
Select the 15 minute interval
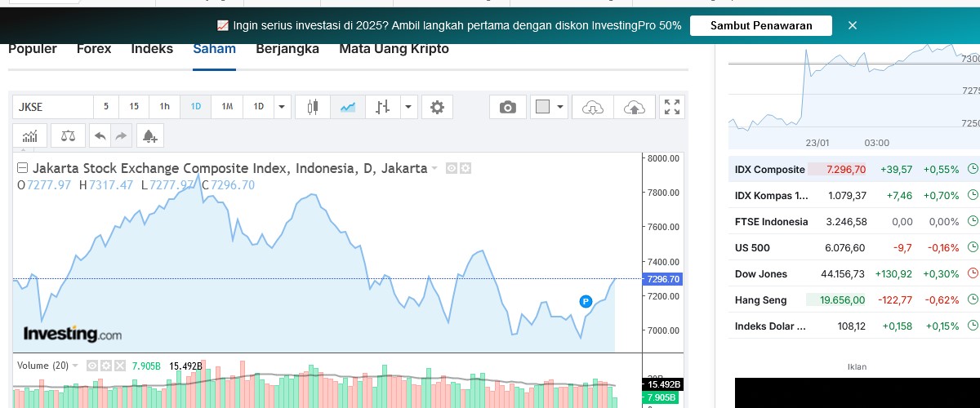coord(134,106)
